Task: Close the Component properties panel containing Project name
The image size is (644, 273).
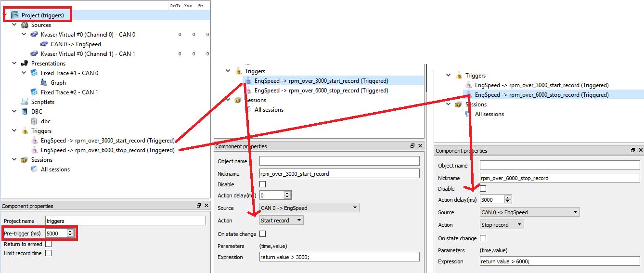Action: click(x=206, y=206)
